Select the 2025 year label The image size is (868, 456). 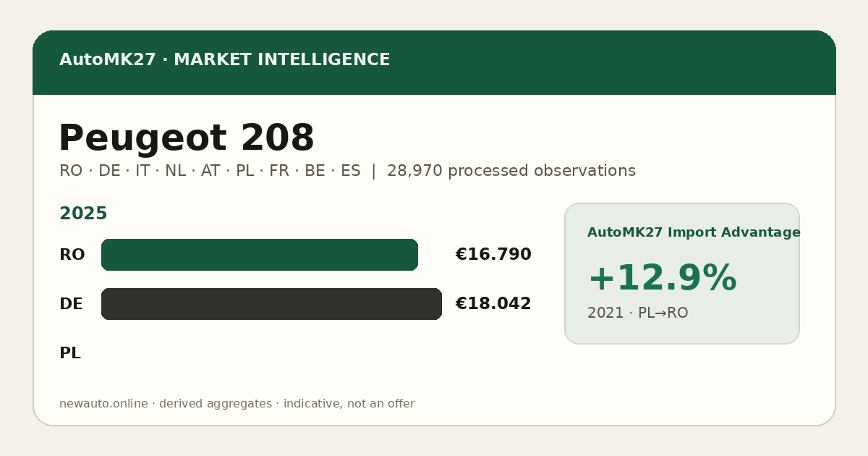[83, 214]
